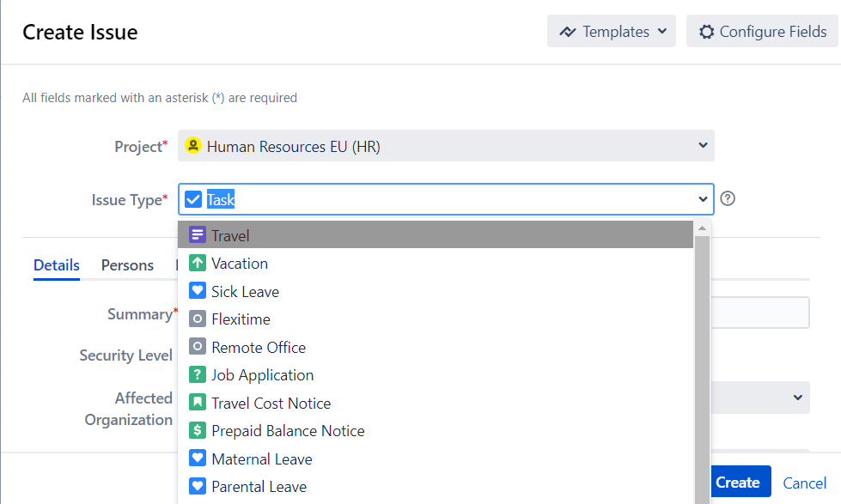Click the green question mark Job Application icon
Image resolution: width=841 pixels, height=504 pixels.
coord(198,374)
